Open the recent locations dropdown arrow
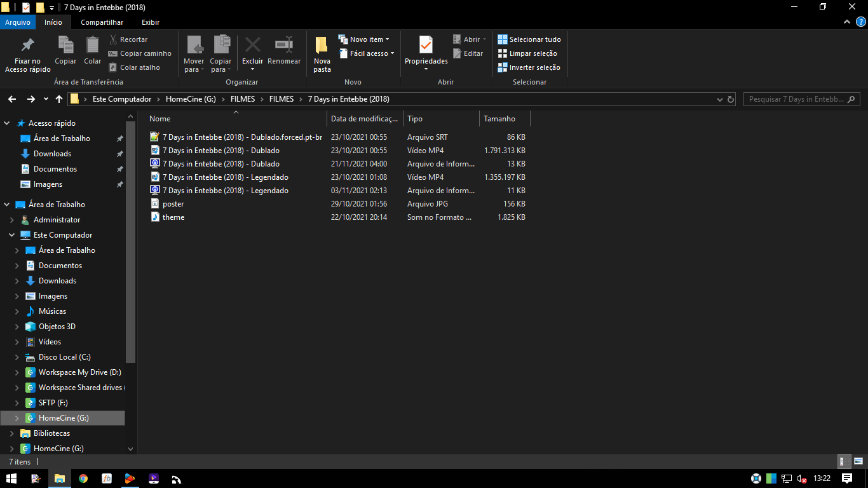Screen dimensions: 868x488 [x=46, y=99]
